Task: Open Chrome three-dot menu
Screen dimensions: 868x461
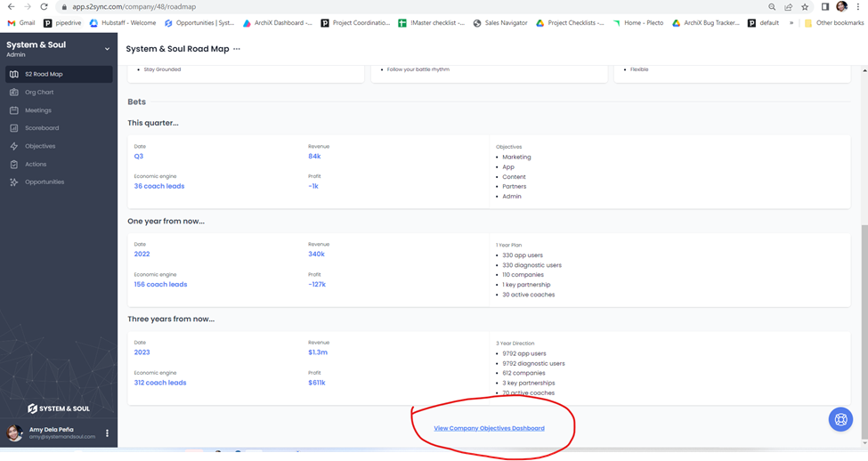Action: [858, 6]
